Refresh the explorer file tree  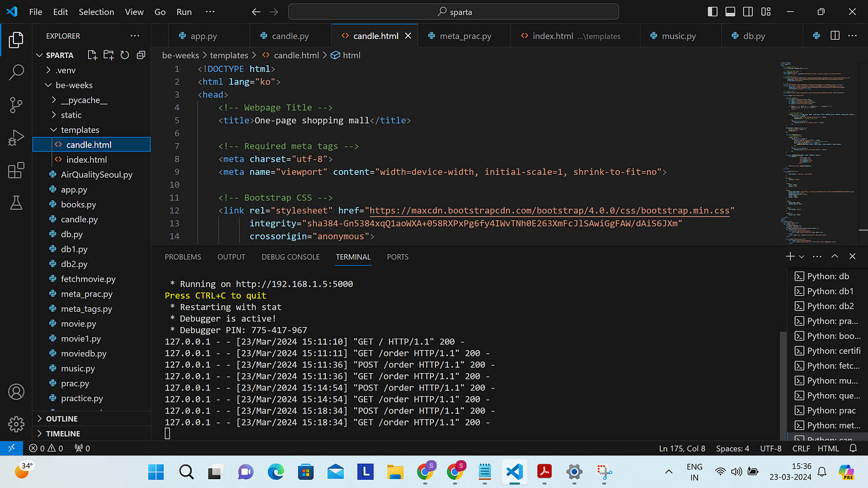click(125, 55)
